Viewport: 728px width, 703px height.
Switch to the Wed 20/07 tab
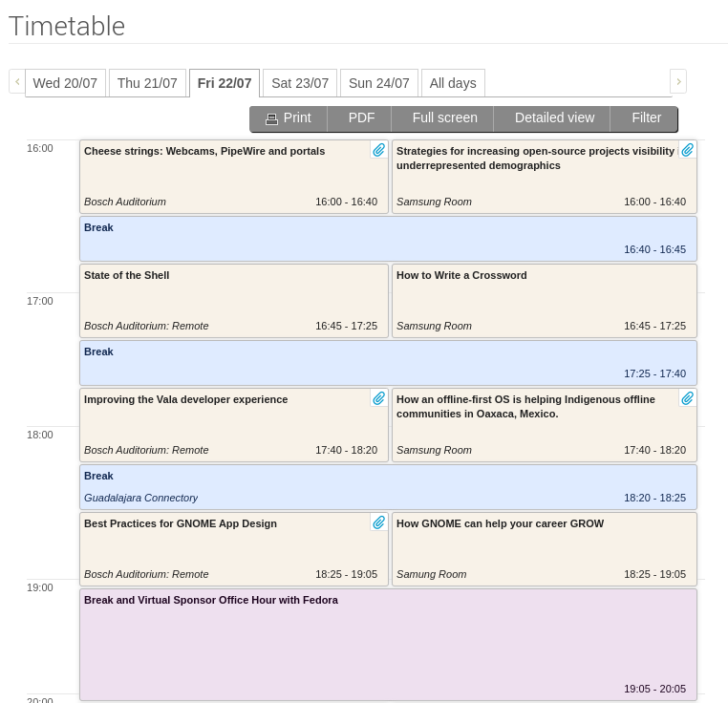pyautogui.click(x=66, y=83)
